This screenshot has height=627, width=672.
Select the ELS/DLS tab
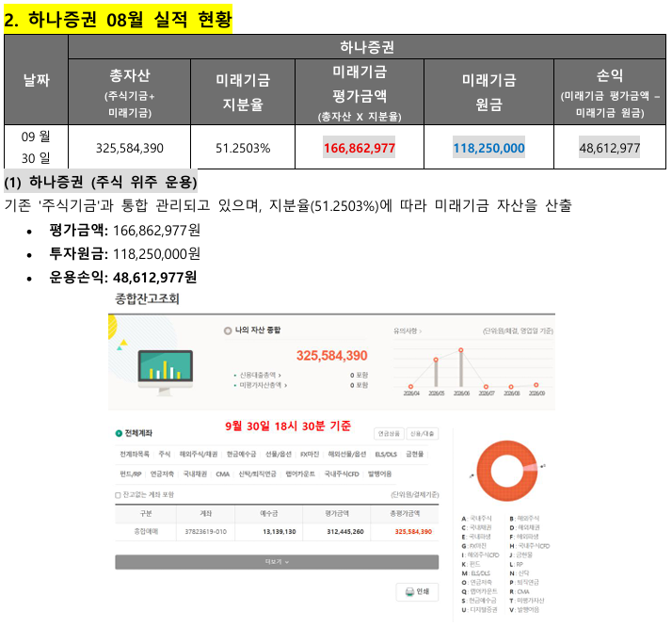coord(386,454)
